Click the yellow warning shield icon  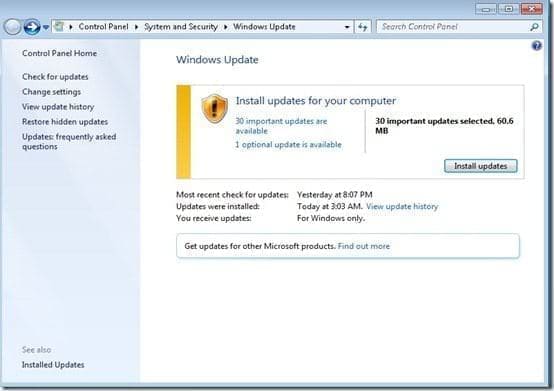coord(214,108)
